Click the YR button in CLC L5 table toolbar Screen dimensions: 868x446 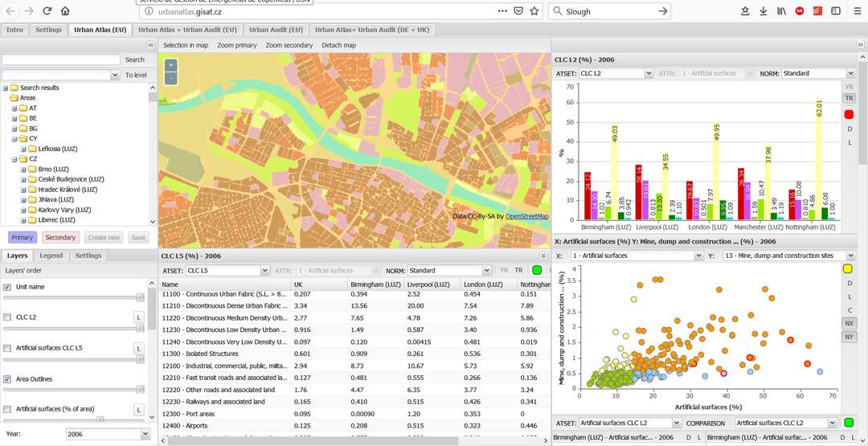click(x=504, y=271)
